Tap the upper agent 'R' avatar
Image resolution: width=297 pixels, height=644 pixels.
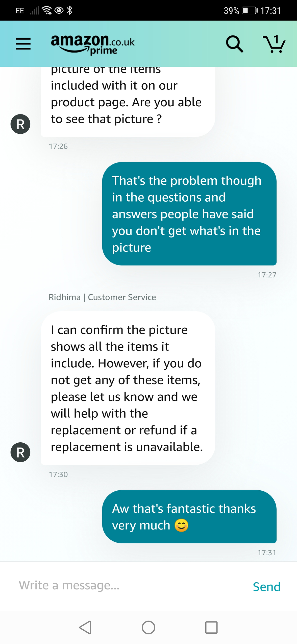point(20,124)
